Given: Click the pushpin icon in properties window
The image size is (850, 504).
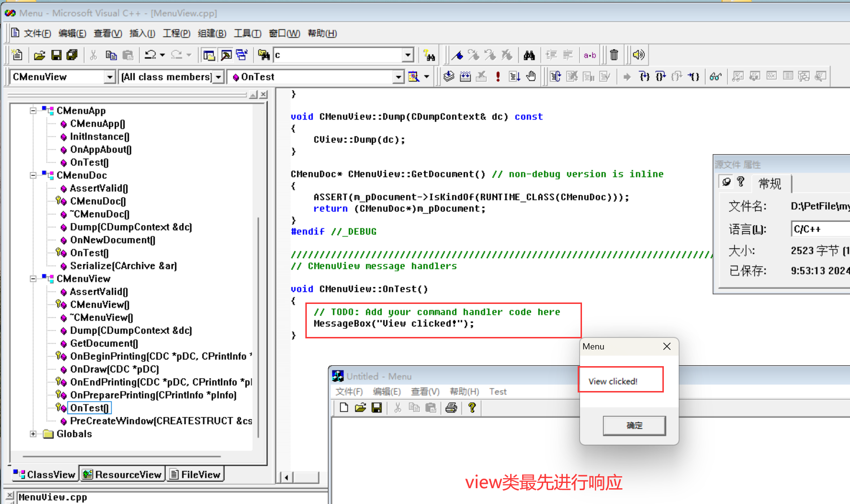Looking at the screenshot, I should pyautogui.click(x=727, y=182).
